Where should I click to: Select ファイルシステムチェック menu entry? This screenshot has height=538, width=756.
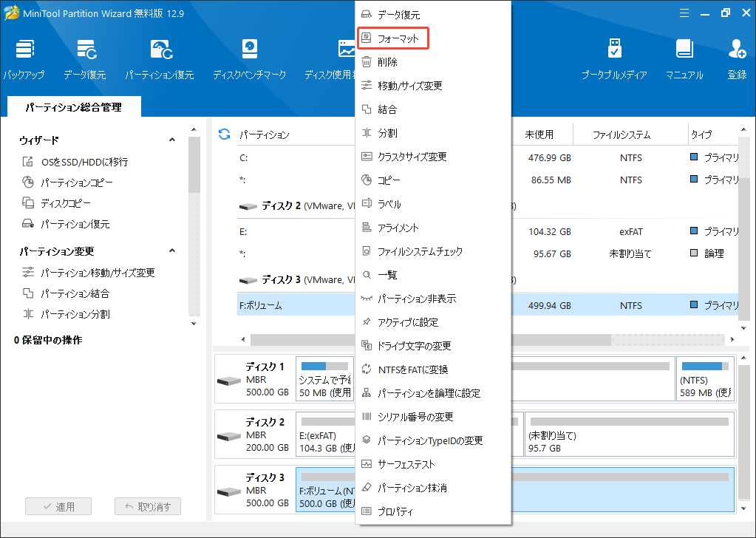(433, 251)
